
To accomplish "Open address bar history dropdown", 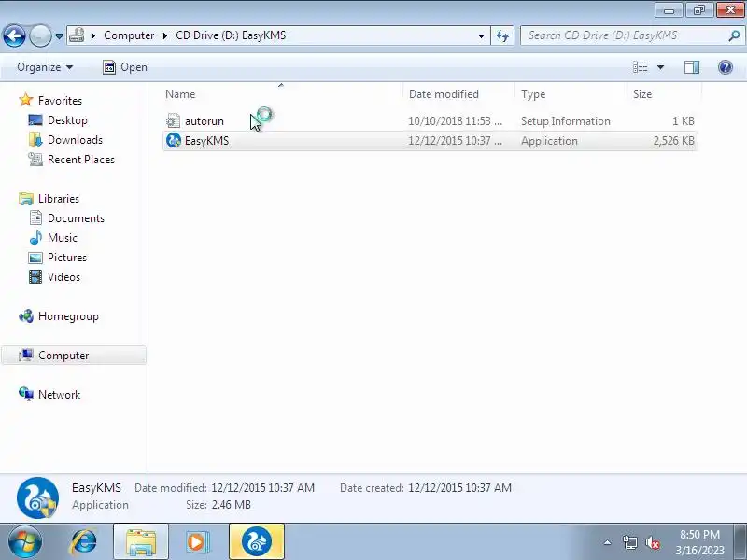I will (x=481, y=35).
